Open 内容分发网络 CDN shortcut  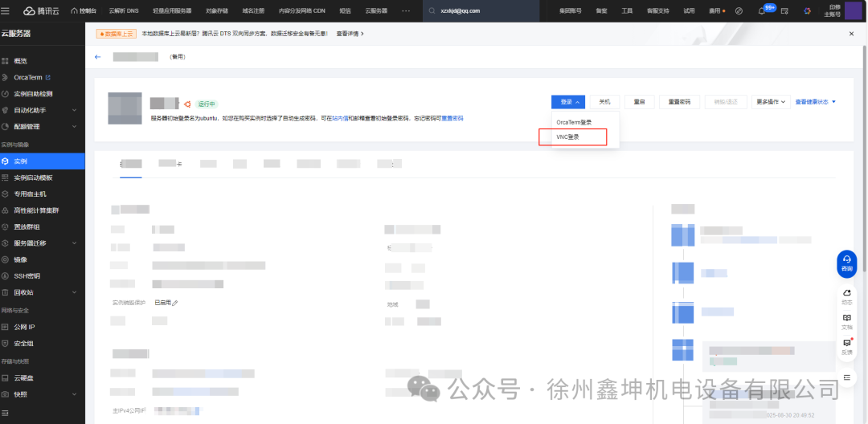301,10
